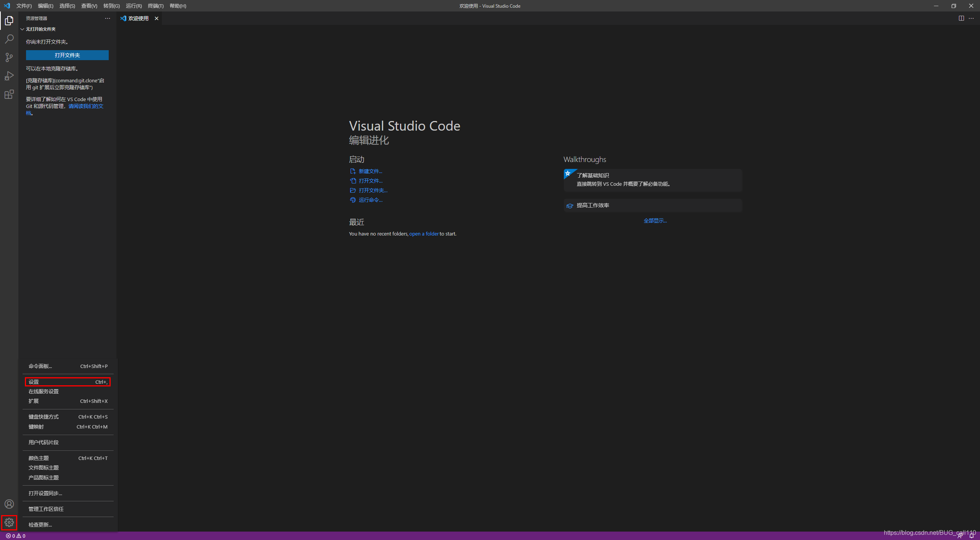Click the open file icon under 启动
The image size is (980, 540).
[x=353, y=181]
